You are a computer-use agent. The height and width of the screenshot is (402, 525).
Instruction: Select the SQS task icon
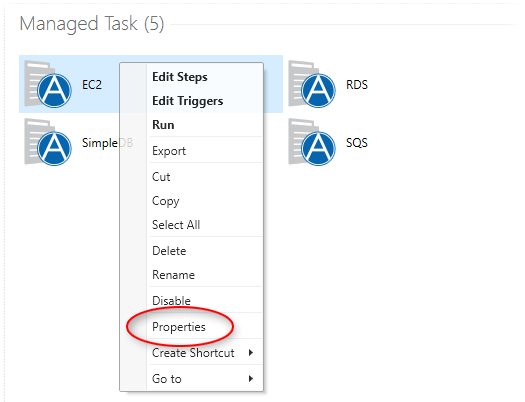tap(312, 142)
